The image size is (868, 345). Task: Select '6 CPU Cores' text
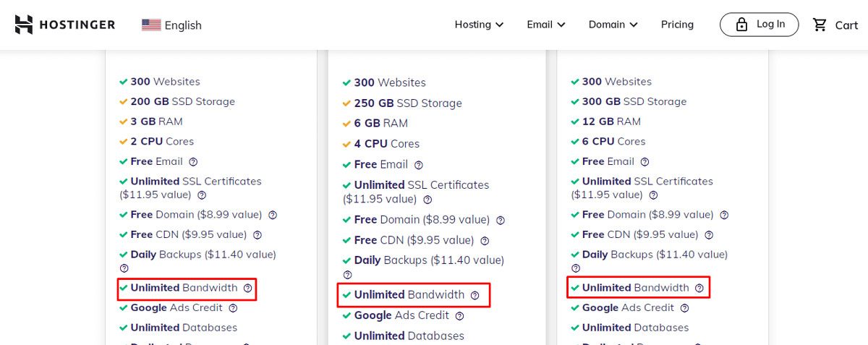point(613,142)
